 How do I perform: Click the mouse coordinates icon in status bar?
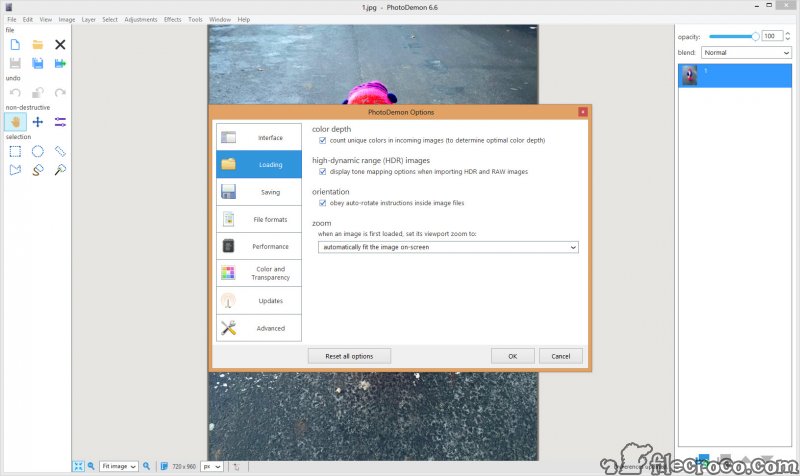tap(237, 466)
